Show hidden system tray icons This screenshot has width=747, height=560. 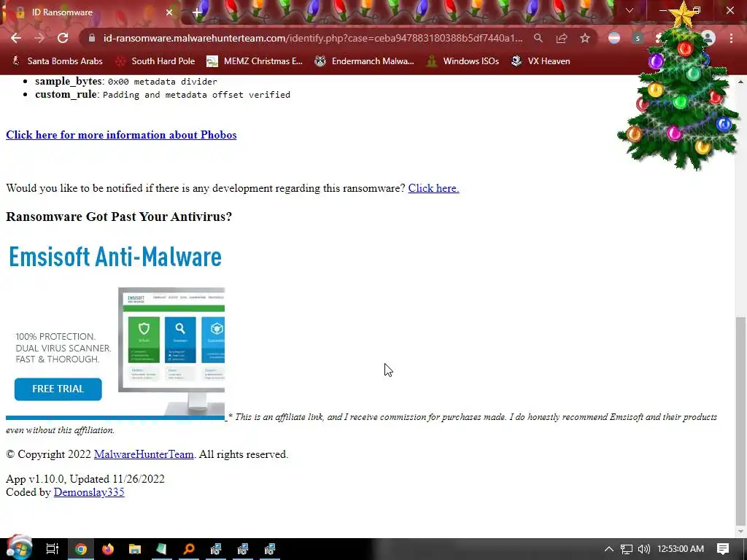point(609,549)
